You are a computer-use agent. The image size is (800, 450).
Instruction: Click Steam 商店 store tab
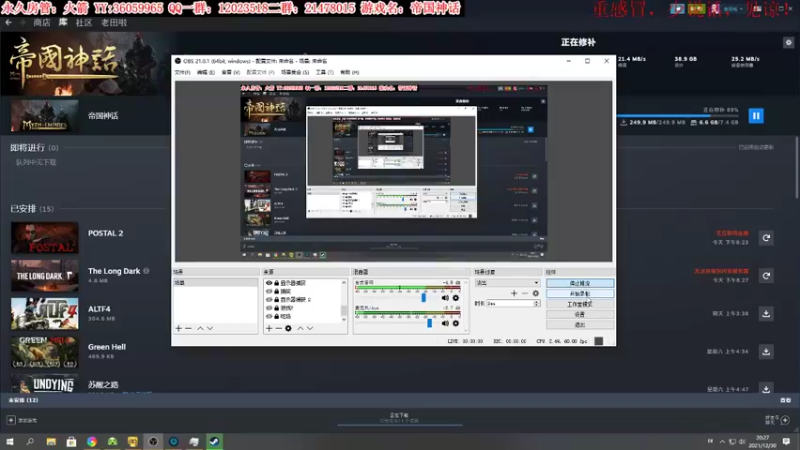[42, 22]
